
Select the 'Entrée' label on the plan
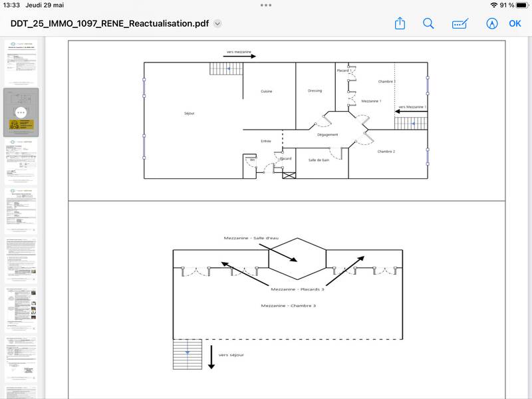coord(266,141)
